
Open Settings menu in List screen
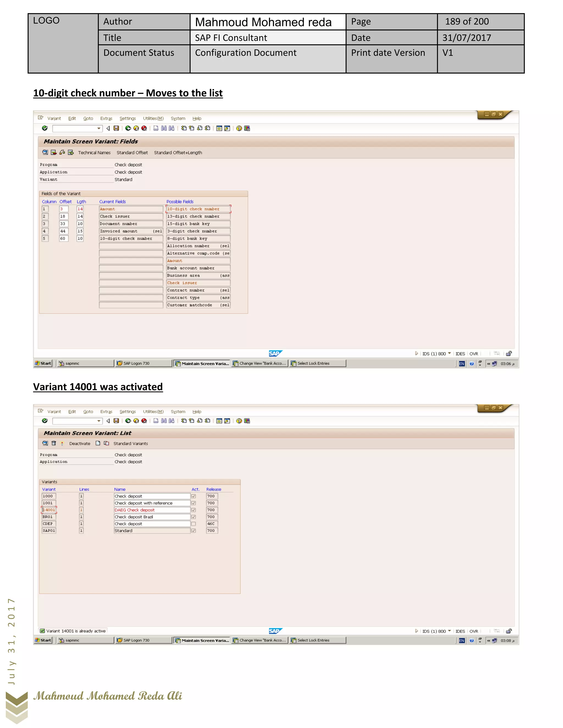[128, 412]
